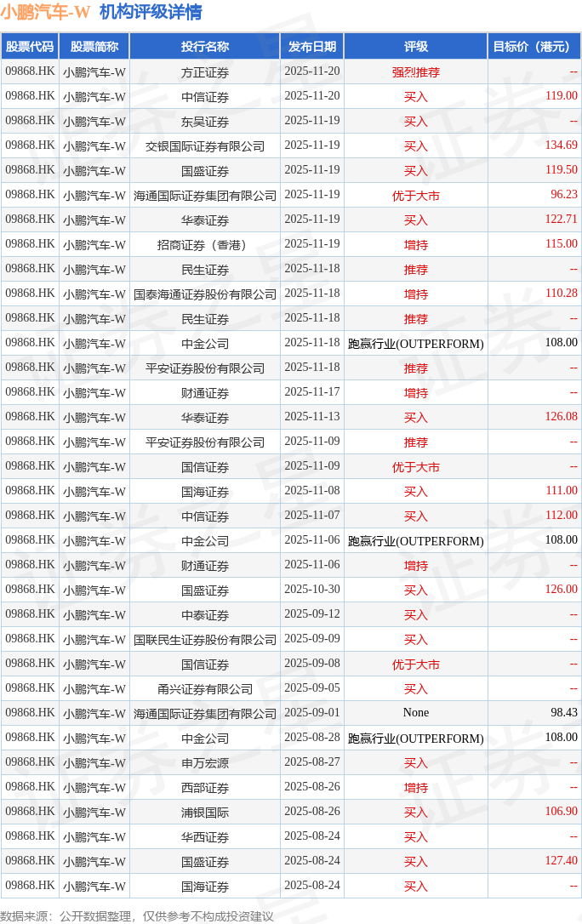Image resolution: width=582 pixels, height=924 pixels.
Task: Click date 2025-11-08 cell
Action: tap(312, 492)
